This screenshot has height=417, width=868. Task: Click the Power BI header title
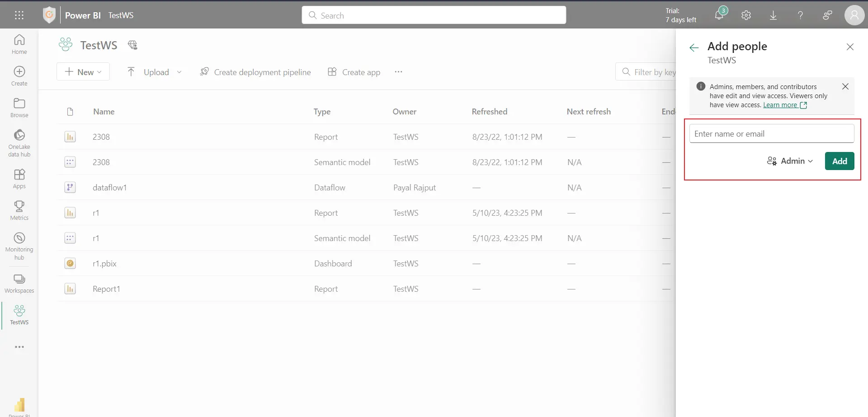pos(83,15)
